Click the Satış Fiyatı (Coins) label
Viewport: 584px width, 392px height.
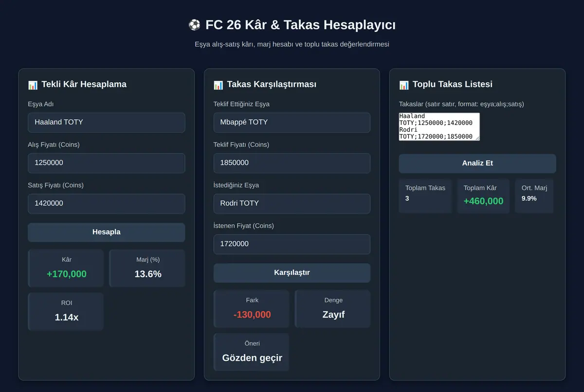point(56,185)
